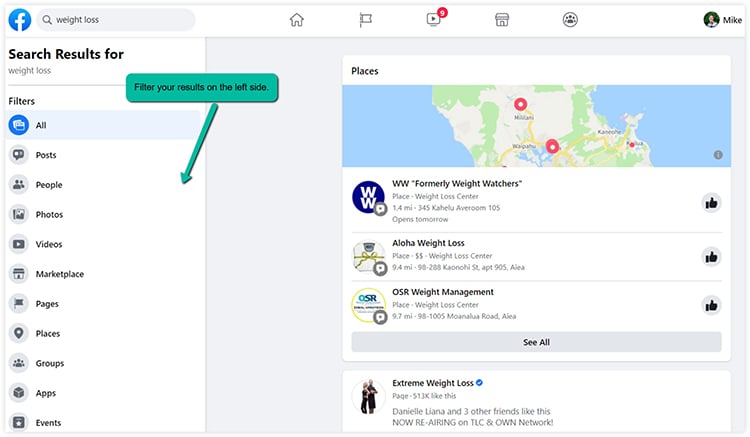Viewport: 750px width, 437px height.
Task: Select the Groups filter
Action: [x=103, y=363]
